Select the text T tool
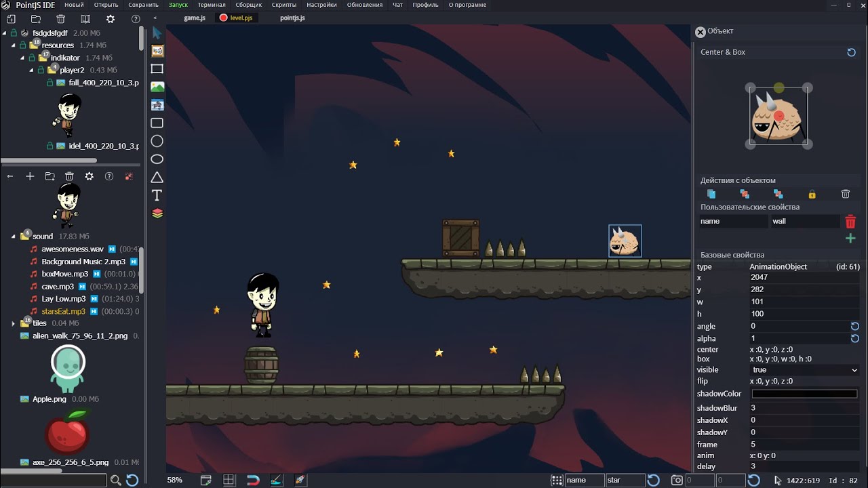The width and height of the screenshot is (868, 488). [157, 195]
